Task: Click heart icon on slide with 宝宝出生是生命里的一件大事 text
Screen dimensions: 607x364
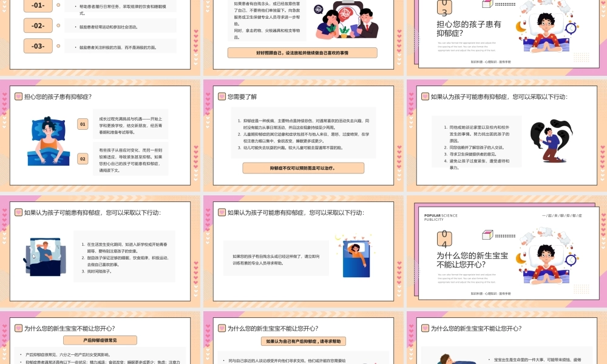Action: click(x=425, y=328)
